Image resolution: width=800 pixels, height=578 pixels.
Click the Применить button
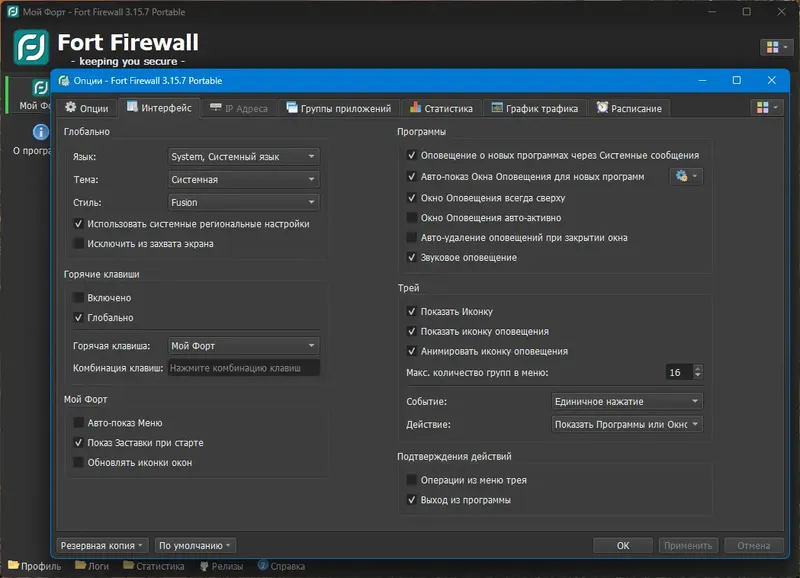pyautogui.click(x=688, y=545)
